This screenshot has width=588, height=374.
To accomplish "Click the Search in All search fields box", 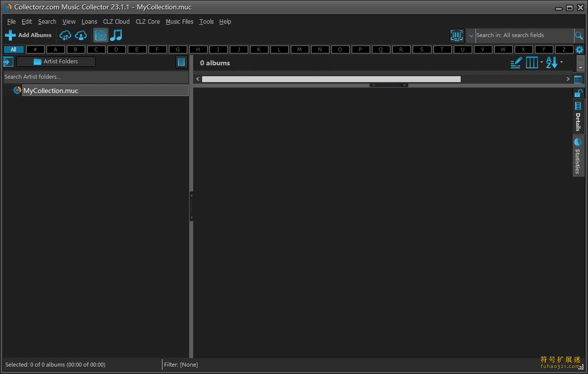I will pyautogui.click(x=524, y=35).
